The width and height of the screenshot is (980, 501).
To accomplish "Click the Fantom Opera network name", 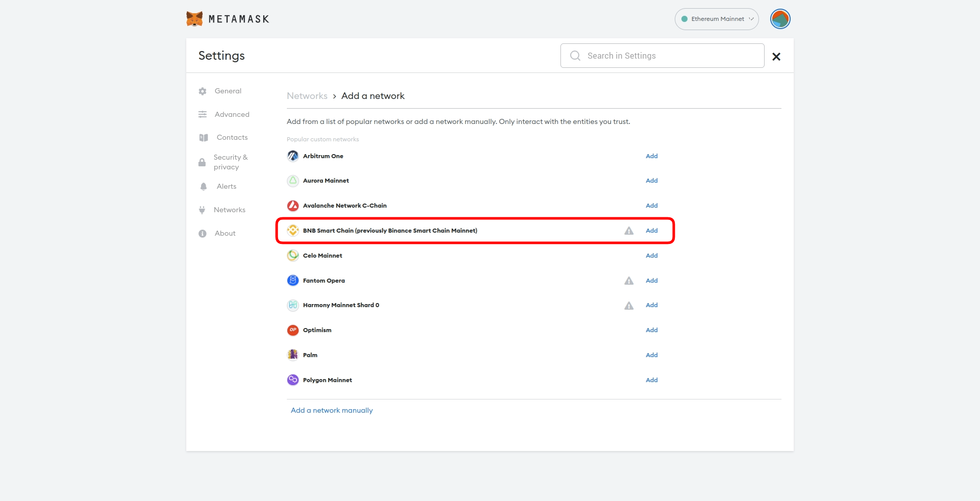I will (x=324, y=281).
